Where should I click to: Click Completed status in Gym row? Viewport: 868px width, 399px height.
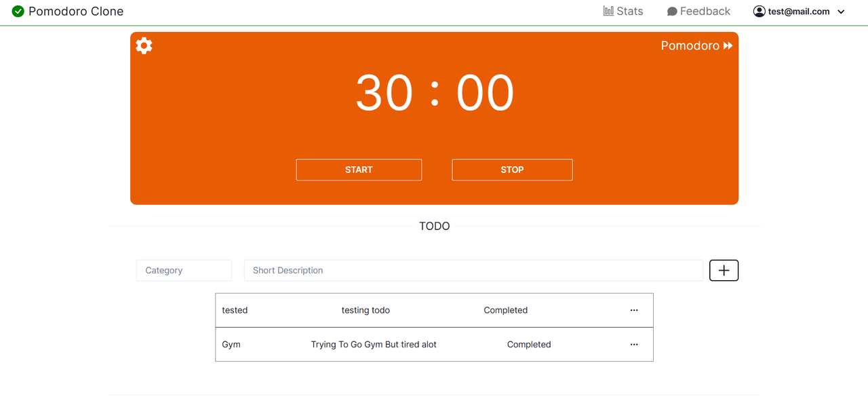point(529,344)
